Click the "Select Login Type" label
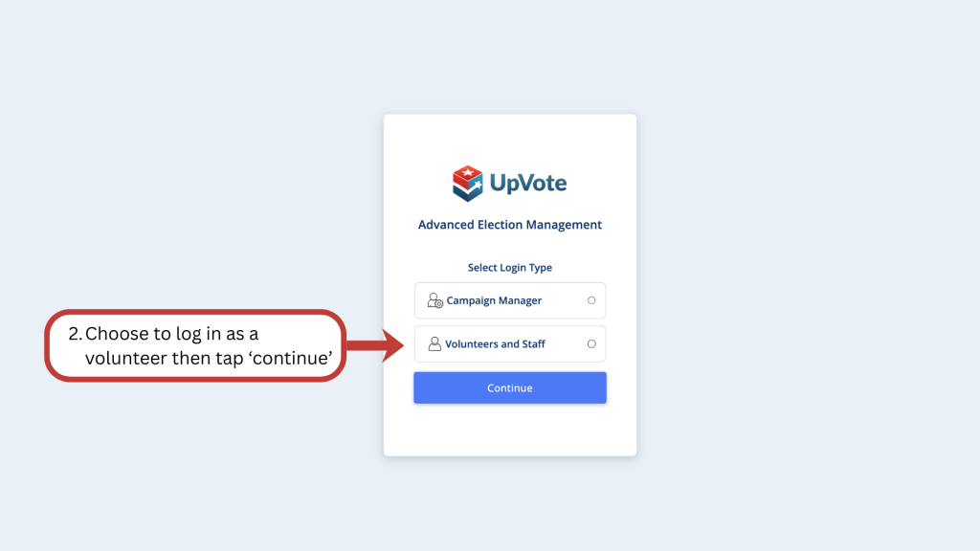 pyautogui.click(x=510, y=268)
